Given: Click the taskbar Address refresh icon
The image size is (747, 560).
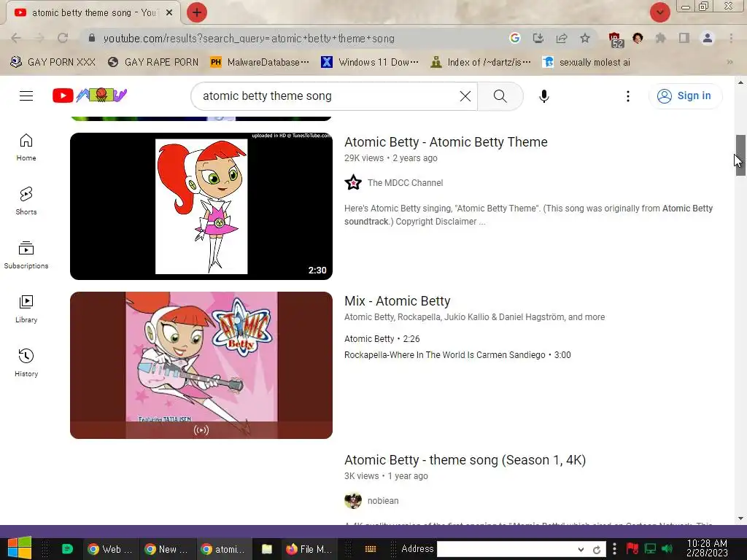Looking at the screenshot, I should tap(597, 550).
